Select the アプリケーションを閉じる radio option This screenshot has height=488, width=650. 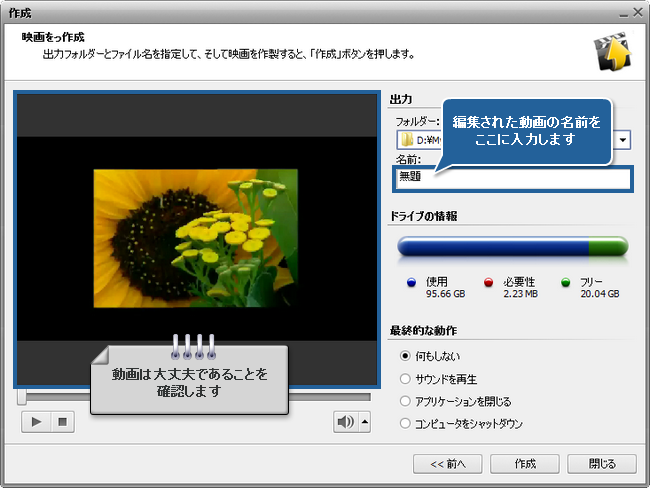pos(455,401)
